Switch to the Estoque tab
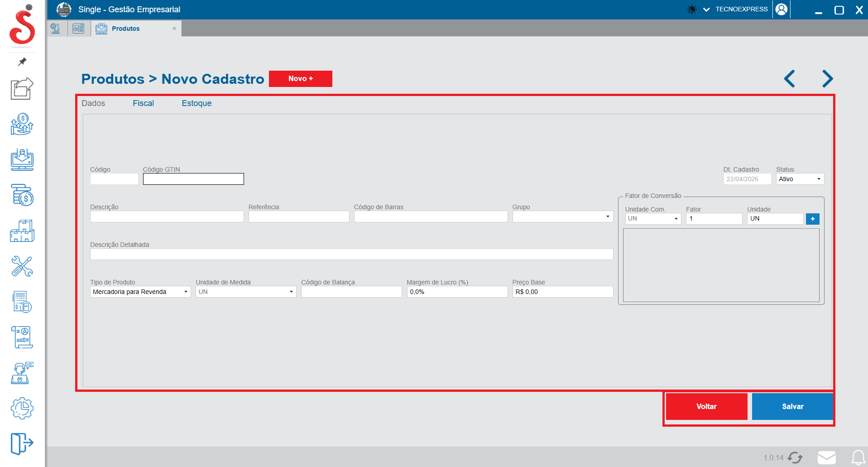Screen dimensions: 868x467 197,103
